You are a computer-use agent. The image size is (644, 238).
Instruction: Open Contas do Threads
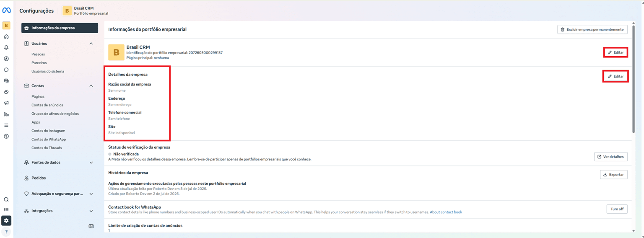[x=47, y=148]
